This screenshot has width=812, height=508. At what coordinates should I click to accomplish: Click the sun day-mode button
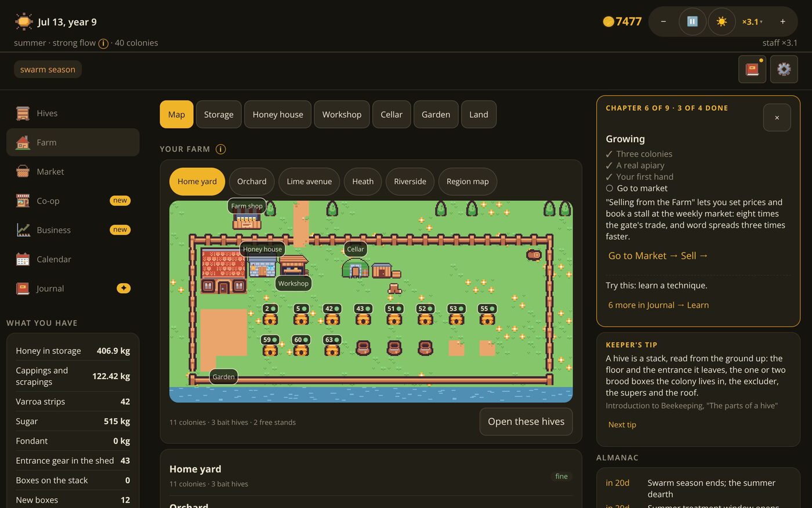point(722,21)
